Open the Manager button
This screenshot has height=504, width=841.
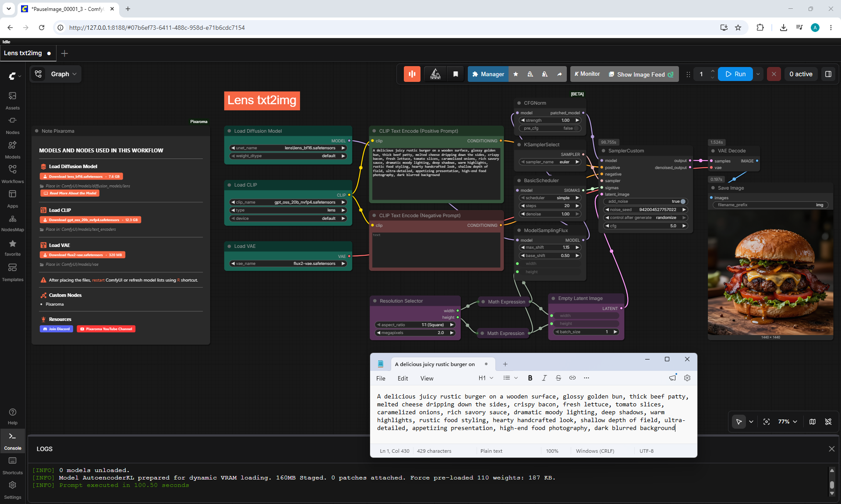tap(488, 74)
